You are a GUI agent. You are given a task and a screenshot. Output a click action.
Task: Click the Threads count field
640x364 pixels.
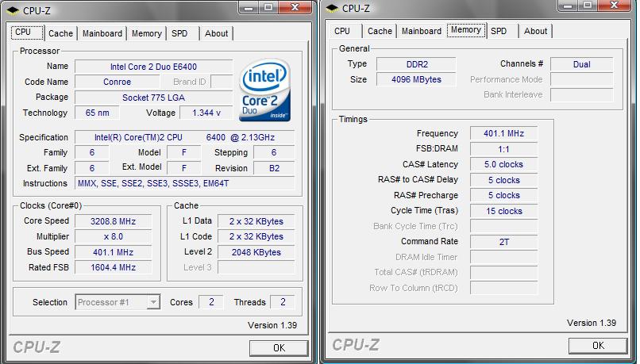[283, 302]
